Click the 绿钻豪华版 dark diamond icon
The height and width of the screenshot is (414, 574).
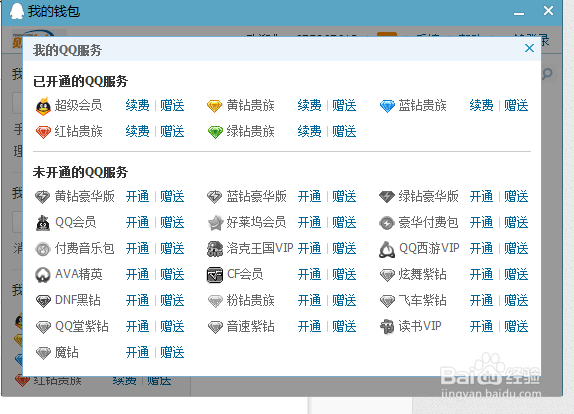pos(387,197)
